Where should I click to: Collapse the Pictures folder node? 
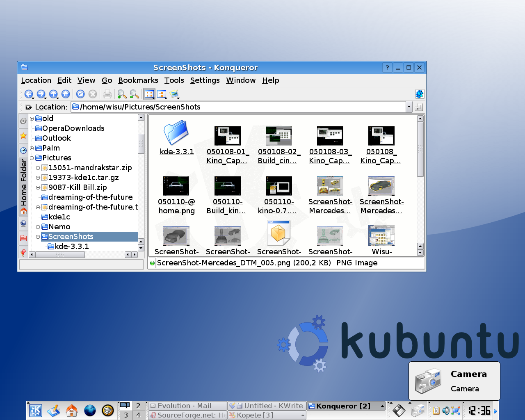click(x=32, y=158)
